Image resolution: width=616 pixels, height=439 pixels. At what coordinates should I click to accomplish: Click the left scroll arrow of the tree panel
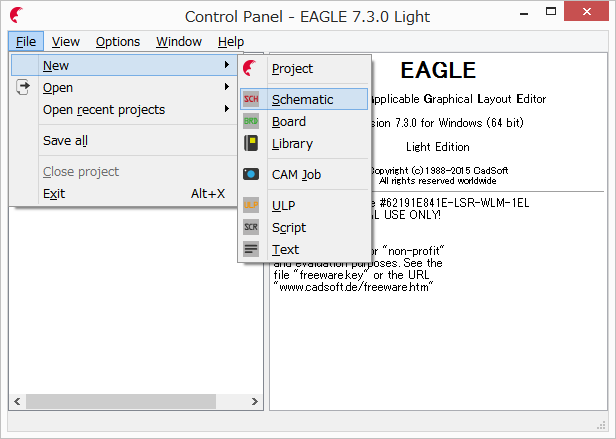pos(17,401)
